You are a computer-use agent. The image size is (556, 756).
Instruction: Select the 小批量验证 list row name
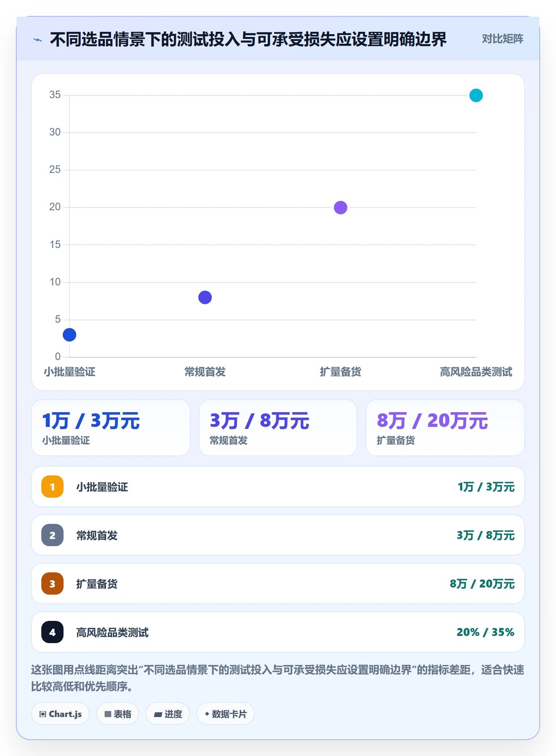[102, 487]
